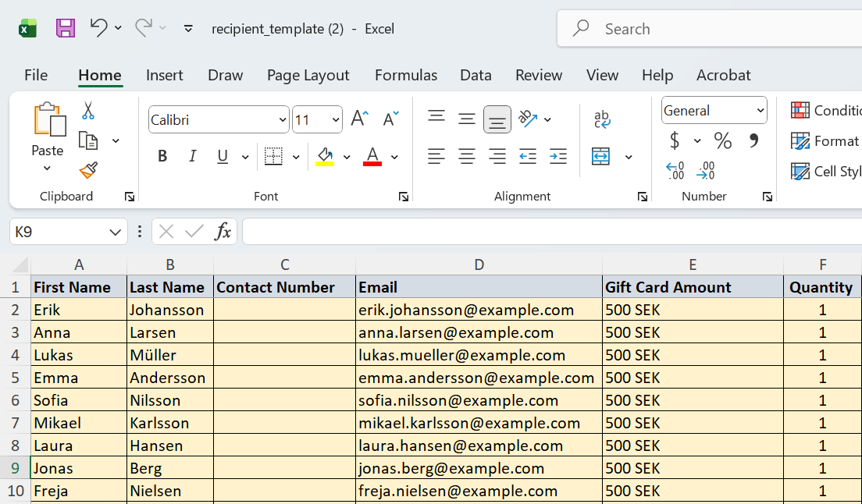Image resolution: width=862 pixels, height=504 pixels.
Task: Click the Insert Function fx icon
Action: pos(223,232)
